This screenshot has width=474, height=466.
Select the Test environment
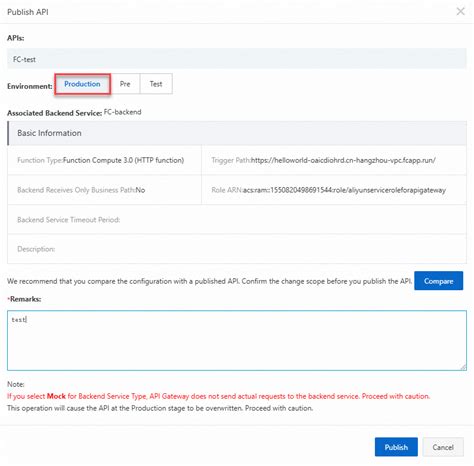click(156, 84)
